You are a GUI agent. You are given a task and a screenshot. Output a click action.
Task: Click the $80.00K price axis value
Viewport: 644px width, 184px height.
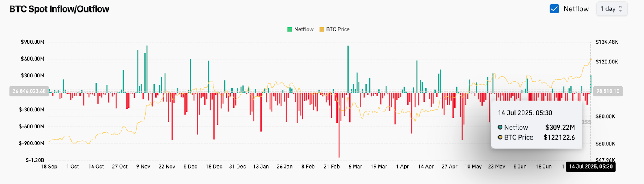[605, 117]
